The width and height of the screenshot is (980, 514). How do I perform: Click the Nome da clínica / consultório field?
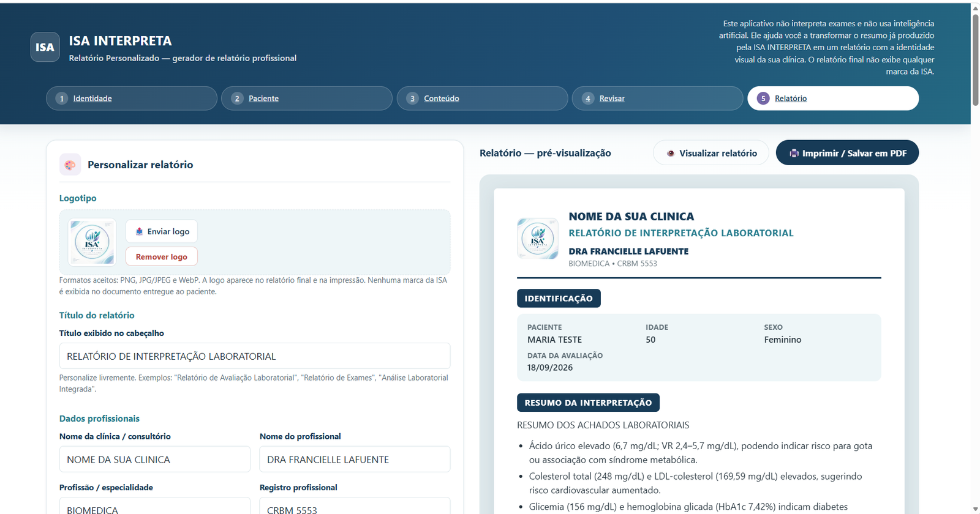(155, 460)
